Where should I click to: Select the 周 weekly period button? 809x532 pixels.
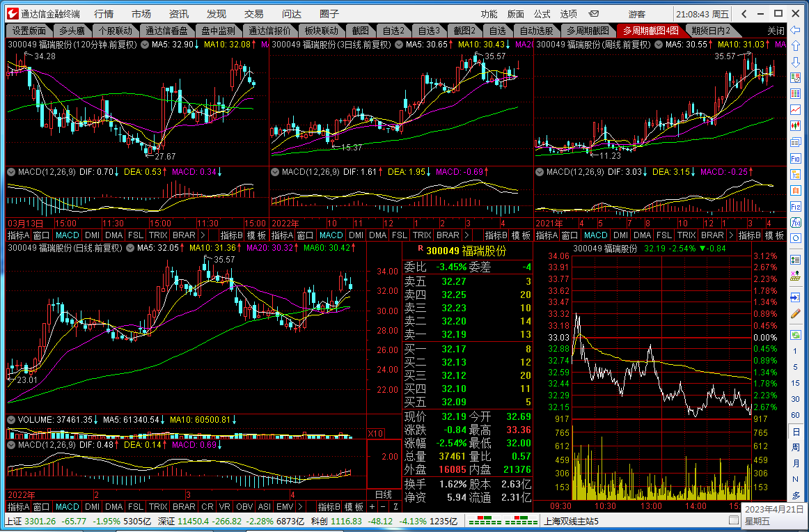pyautogui.click(x=796, y=447)
